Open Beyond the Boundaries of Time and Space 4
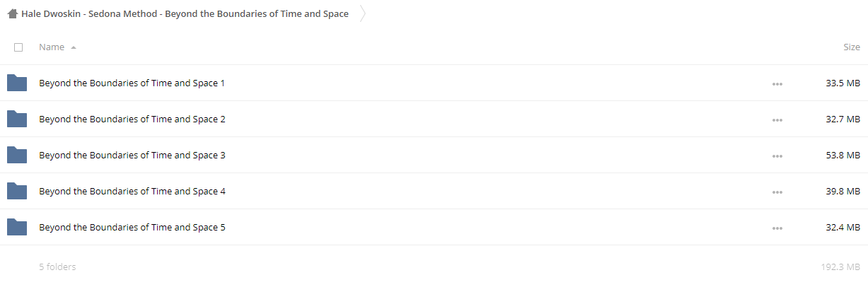 (132, 192)
